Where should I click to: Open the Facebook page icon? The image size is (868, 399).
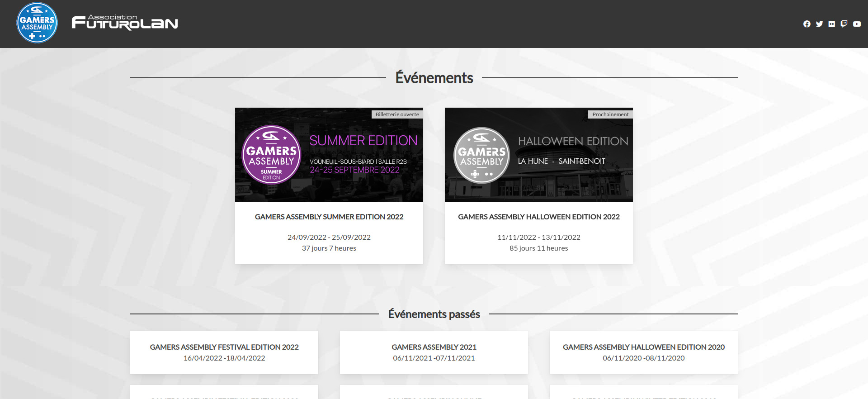[807, 24]
